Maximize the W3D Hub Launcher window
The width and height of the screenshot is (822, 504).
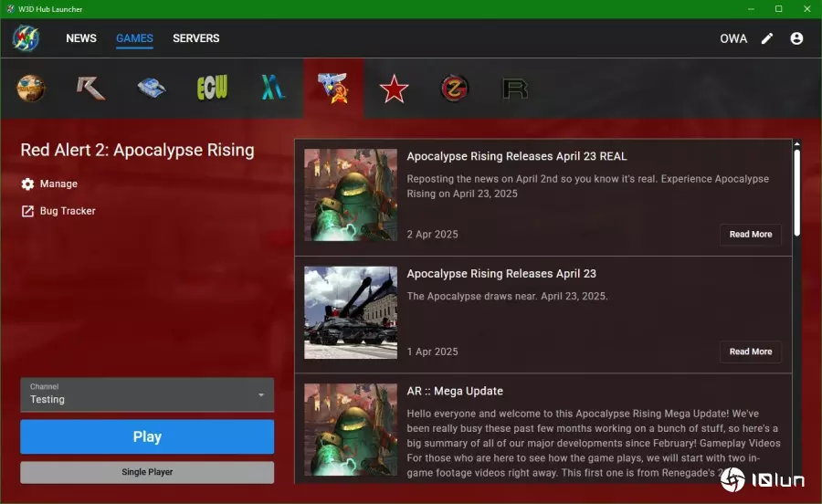[778, 9]
